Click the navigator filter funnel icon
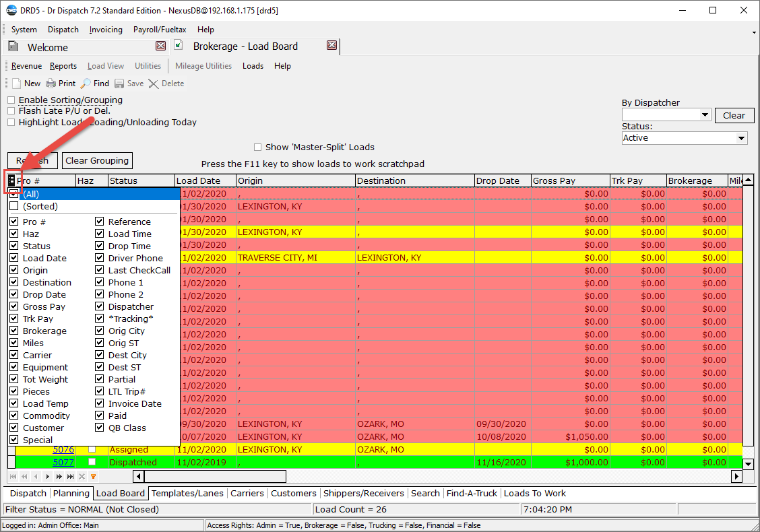The height and width of the screenshot is (532, 760). point(93,477)
